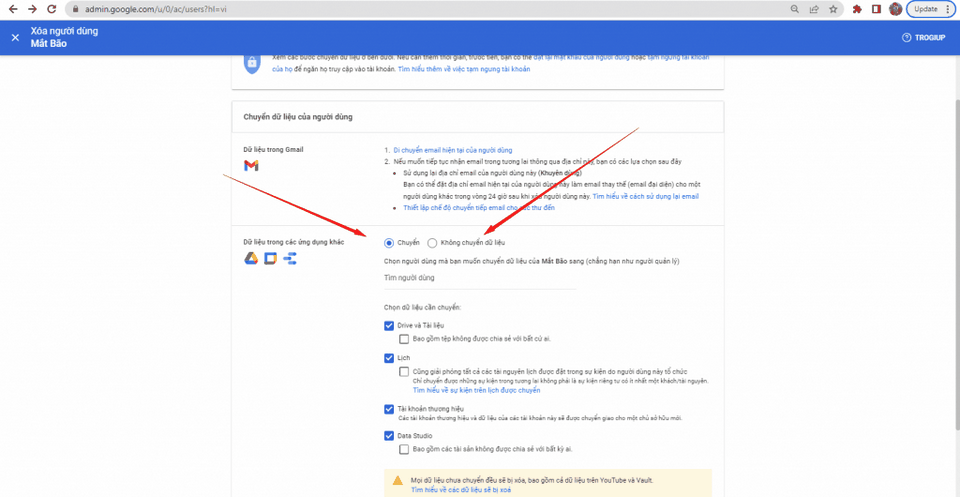Viewport: 960px width, 497px height.
Task: Select the Không chuyển dữ liệu radio option
Action: (432, 243)
